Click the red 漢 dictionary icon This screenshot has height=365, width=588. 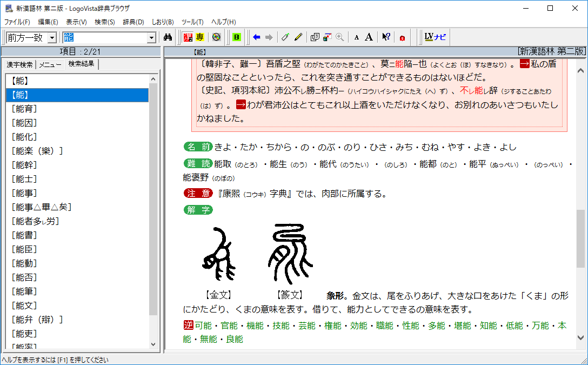click(188, 37)
